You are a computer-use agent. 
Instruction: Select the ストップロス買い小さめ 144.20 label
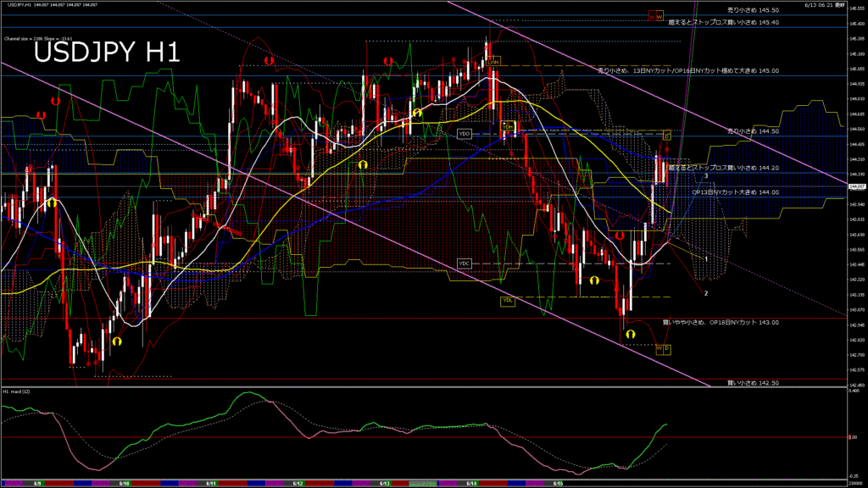pos(724,168)
